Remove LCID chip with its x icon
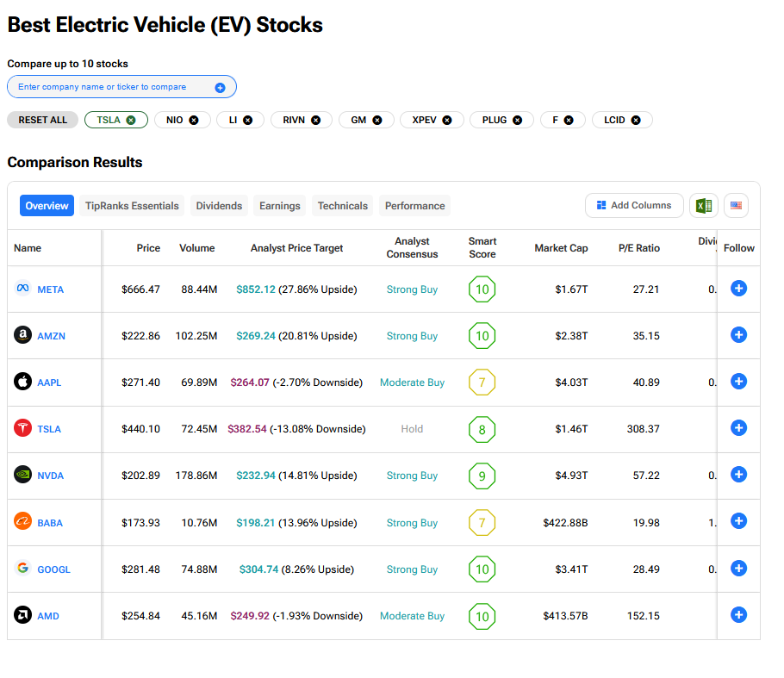 pos(636,120)
